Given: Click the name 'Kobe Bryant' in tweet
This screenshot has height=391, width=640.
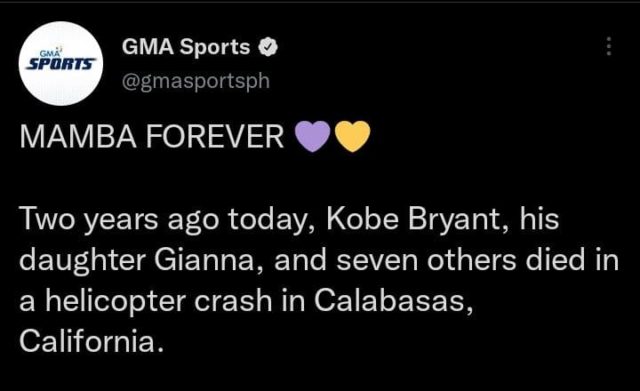Looking at the screenshot, I should [413, 218].
